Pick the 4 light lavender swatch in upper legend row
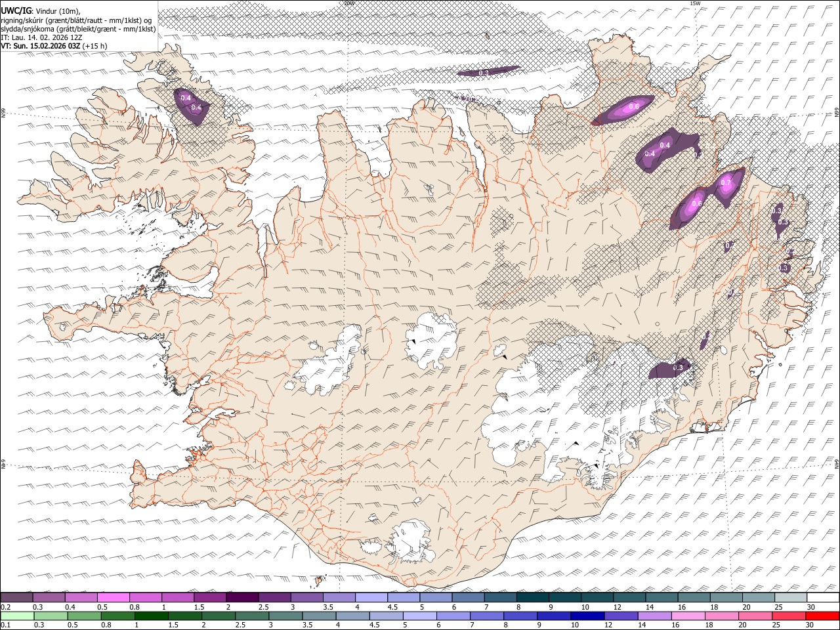Viewport: 840px width, 630px height. [x=371, y=597]
